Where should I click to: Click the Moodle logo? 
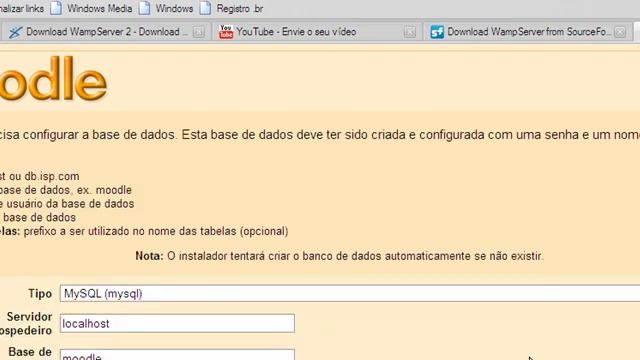point(53,79)
